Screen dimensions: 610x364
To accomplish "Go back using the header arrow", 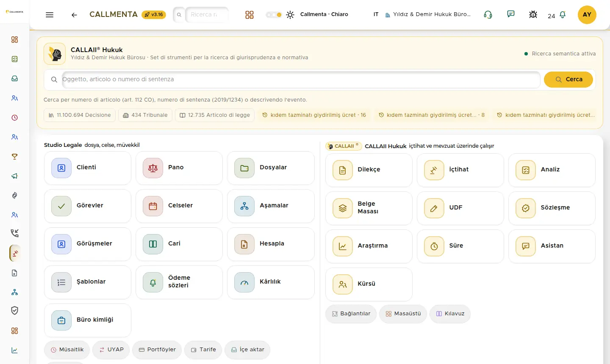I will point(74,15).
